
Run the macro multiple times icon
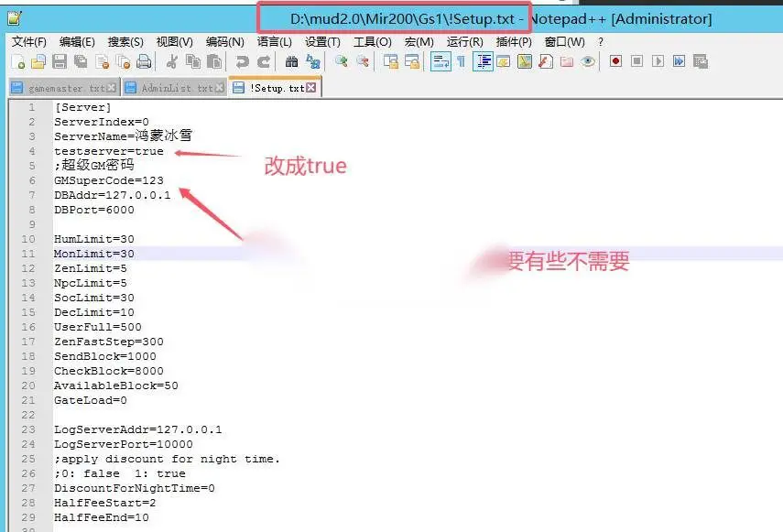pyautogui.click(x=680, y=62)
